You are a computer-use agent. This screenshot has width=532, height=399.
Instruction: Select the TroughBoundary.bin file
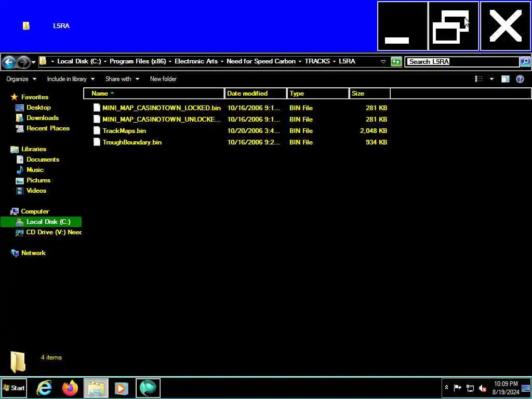coord(132,142)
